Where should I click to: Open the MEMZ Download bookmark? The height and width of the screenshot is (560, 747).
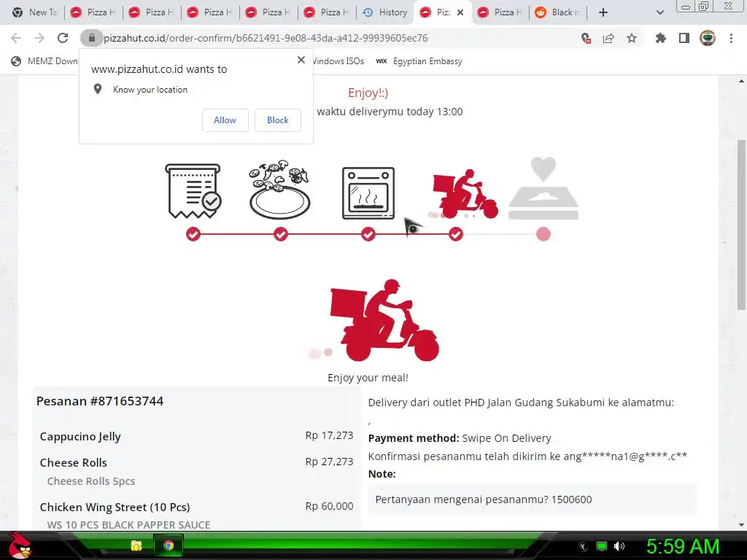(44, 61)
